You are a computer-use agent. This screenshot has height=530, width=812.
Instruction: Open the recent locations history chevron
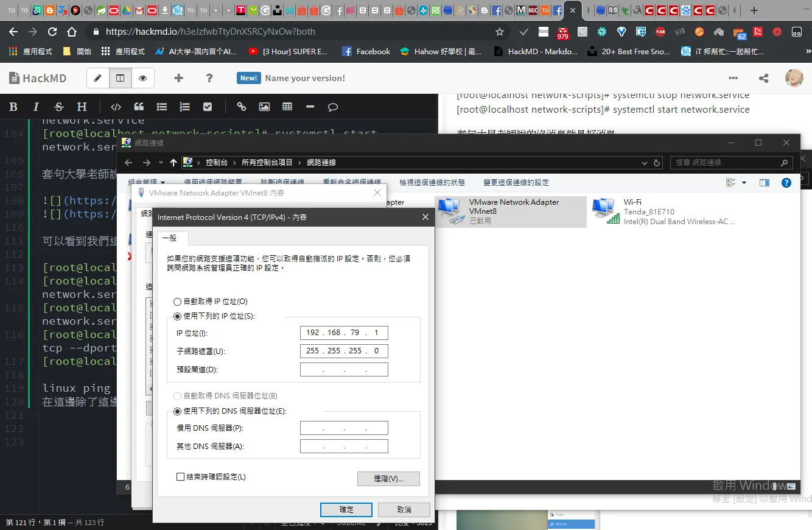[x=161, y=163]
